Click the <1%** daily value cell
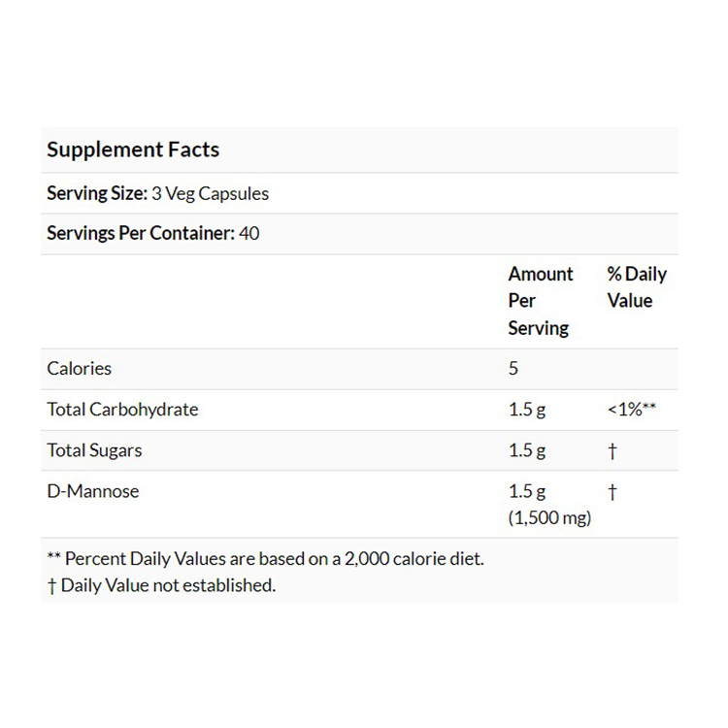The height and width of the screenshot is (728, 728). point(632,410)
